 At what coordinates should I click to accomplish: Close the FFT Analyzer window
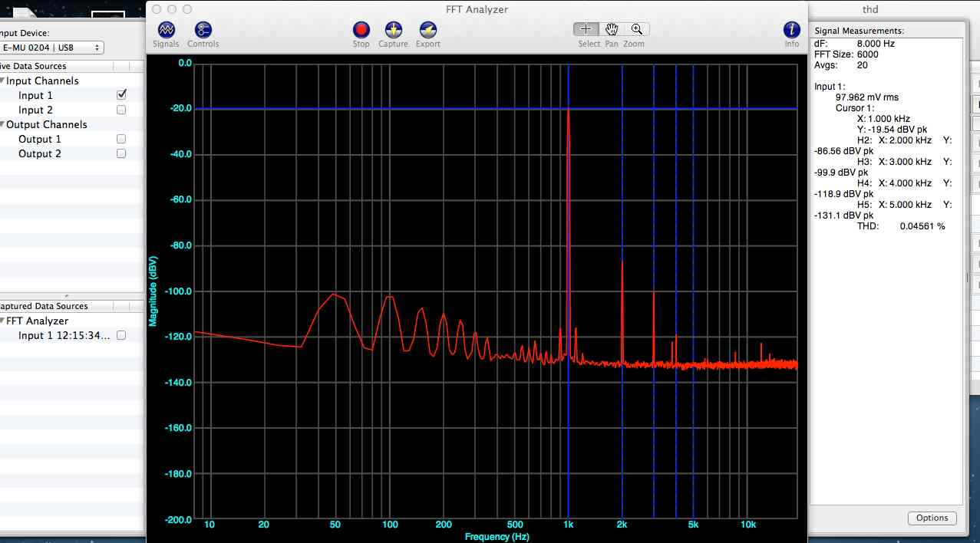(157, 9)
